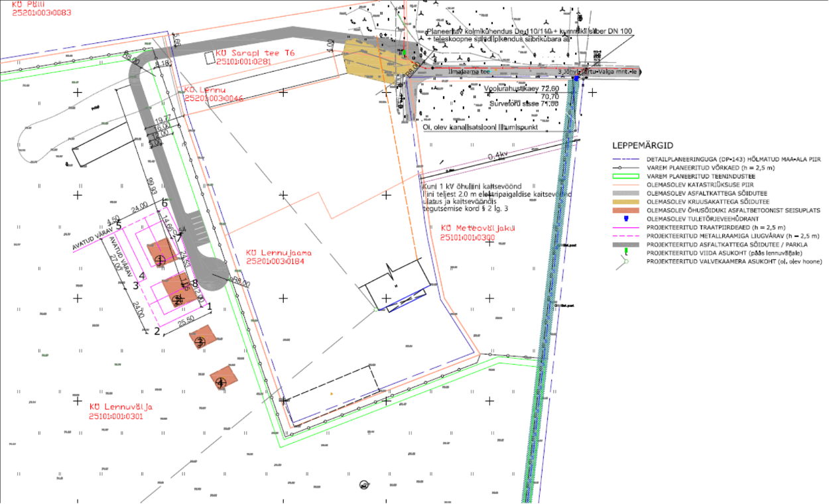The image size is (829, 504).
Task: Click the 25.50 dimension annotation
Action: pyautogui.click(x=186, y=321)
